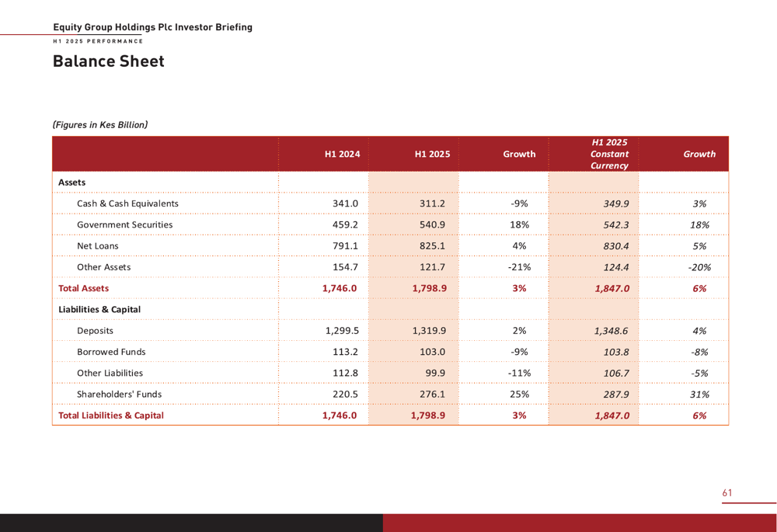
Task: Select Other Liabilities value '99.9'
Action: click(435, 374)
